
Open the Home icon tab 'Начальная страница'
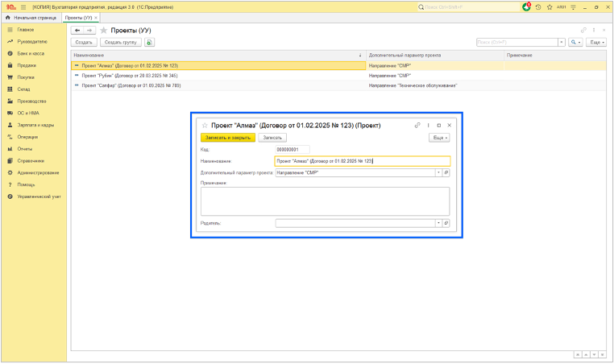[31, 18]
